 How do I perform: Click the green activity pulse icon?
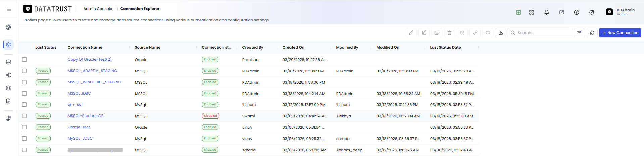(518, 12)
